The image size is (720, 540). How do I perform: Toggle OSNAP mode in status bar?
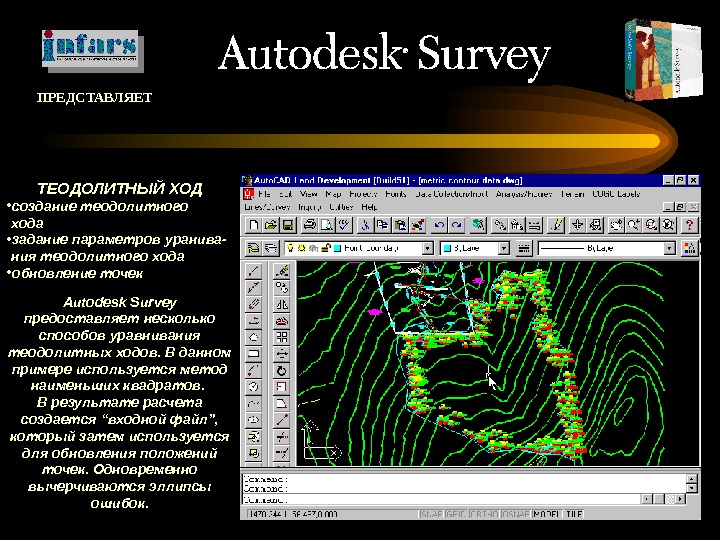[516, 514]
